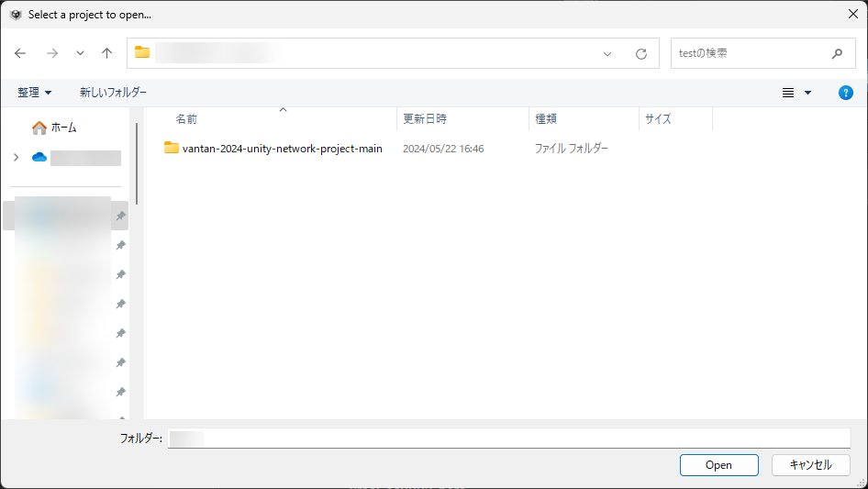Click ファイル フォルダー type cell
Viewport: 868px width, 489px height.
click(x=572, y=149)
